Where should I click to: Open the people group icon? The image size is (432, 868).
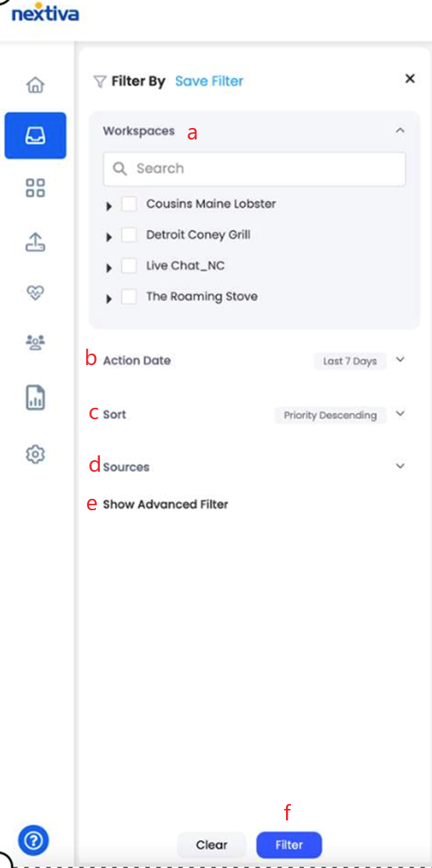[35, 344]
